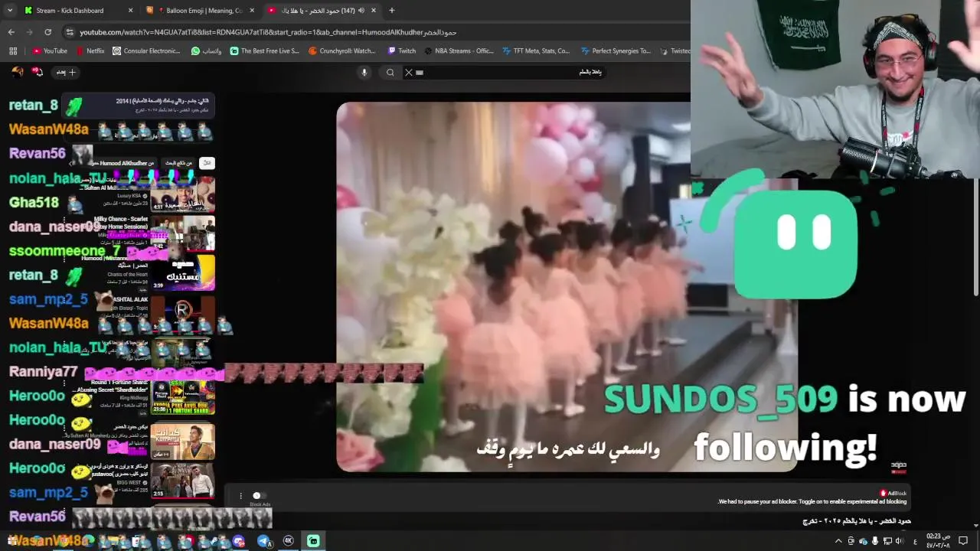Screen dimensions: 980x551
Task: Open a new browser tab
Action: coord(391,11)
